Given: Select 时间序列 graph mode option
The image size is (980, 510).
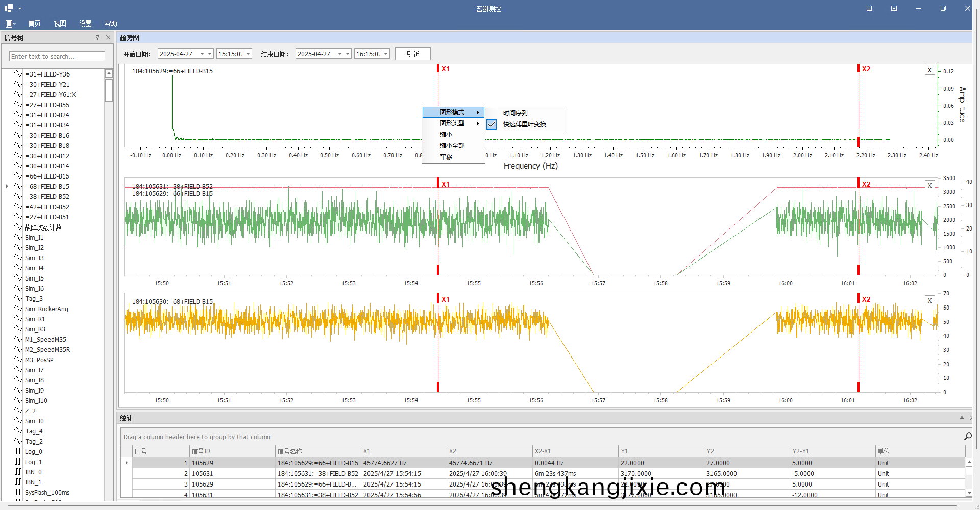Looking at the screenshot, I should click(x=515, y=113).
